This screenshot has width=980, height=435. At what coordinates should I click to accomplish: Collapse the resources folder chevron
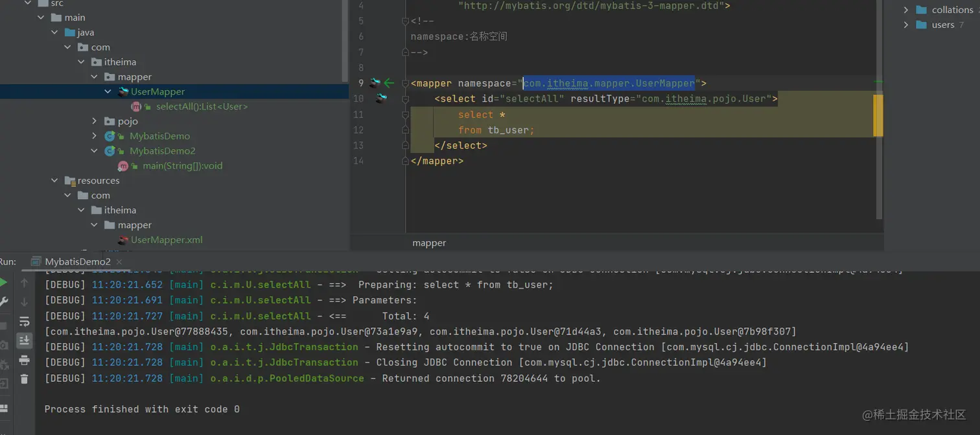coord(55,180)
